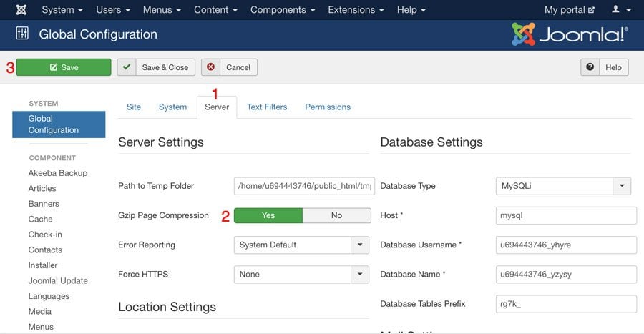Click the Server Settings heading

(x=161, y=142)
